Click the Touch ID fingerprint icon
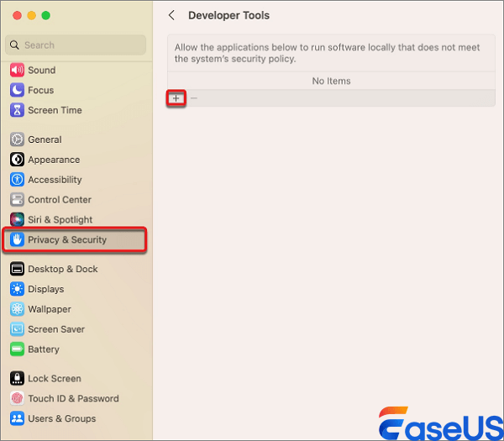The height and width of the screenshot is (441, 504). tap(17, 398)
